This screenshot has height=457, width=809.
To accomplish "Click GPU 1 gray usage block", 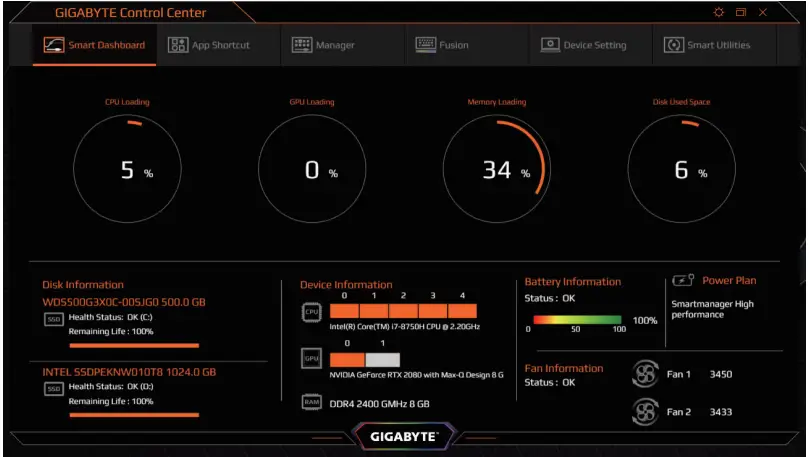I will click(x=382, y=359).
